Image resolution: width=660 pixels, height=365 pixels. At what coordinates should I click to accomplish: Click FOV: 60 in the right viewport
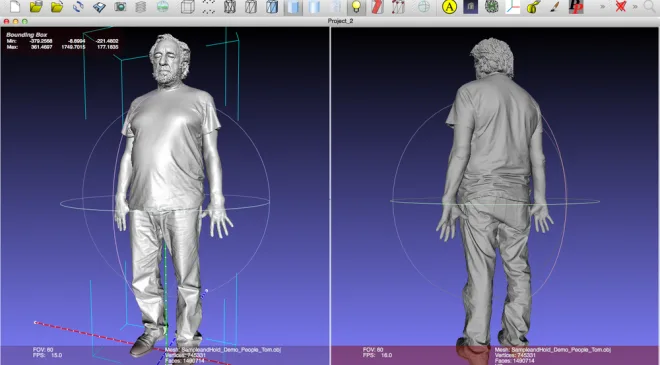[x=373, y=349]
